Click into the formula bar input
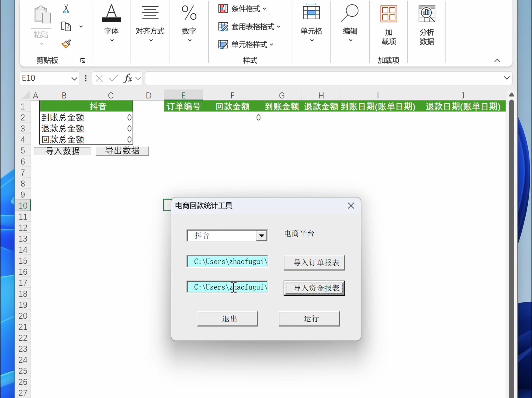The width and height of the screenshot is (532, 398). click(x=323, y=78)
